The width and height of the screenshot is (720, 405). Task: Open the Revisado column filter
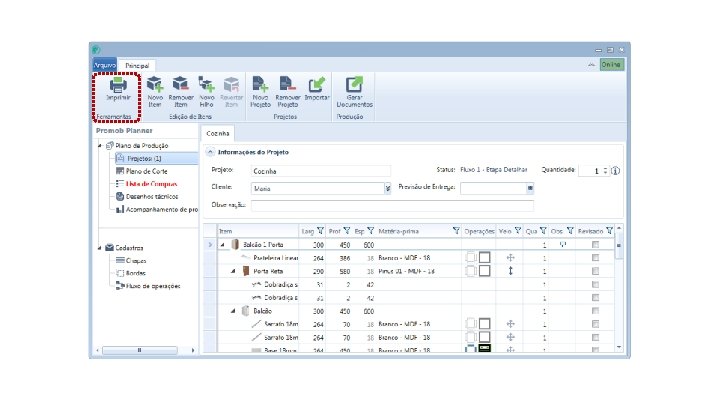tap(609, 231)
